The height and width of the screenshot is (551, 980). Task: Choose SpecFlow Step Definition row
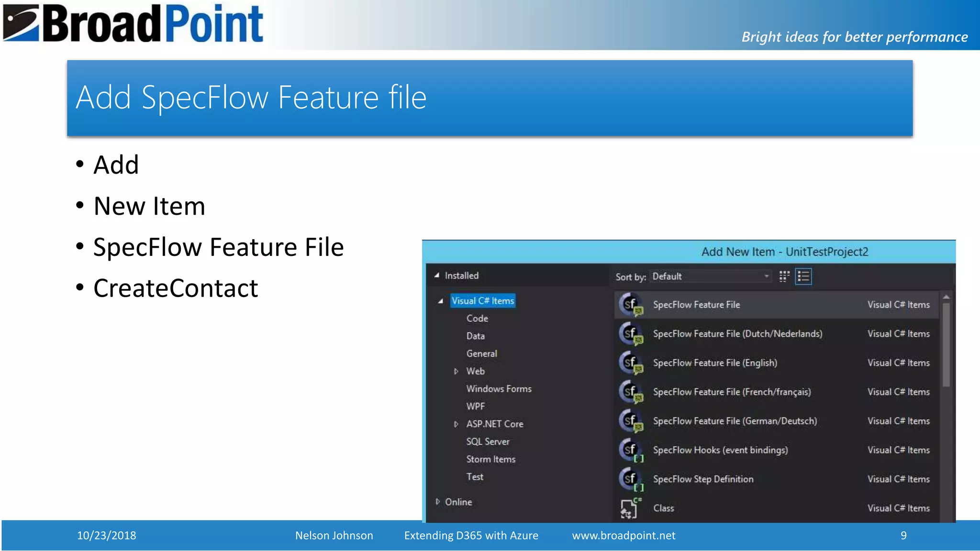pos(777,479)
